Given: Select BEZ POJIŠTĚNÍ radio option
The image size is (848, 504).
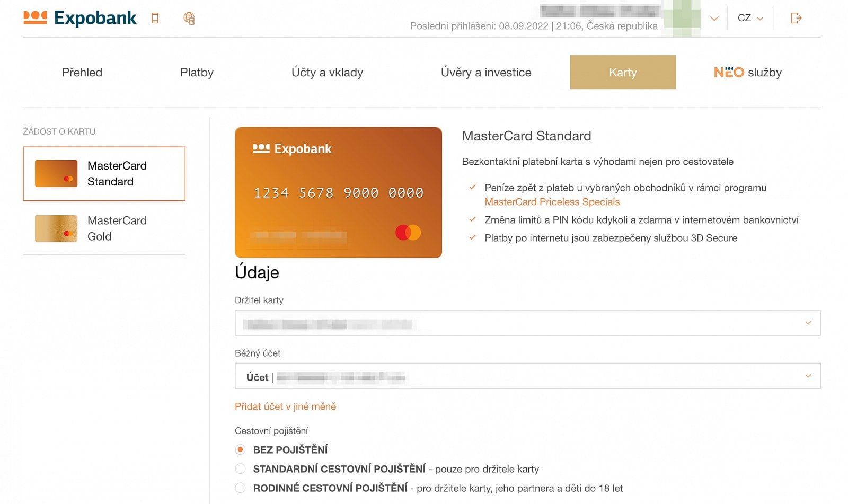Looking at the screenshot, I should coord(240,449).
